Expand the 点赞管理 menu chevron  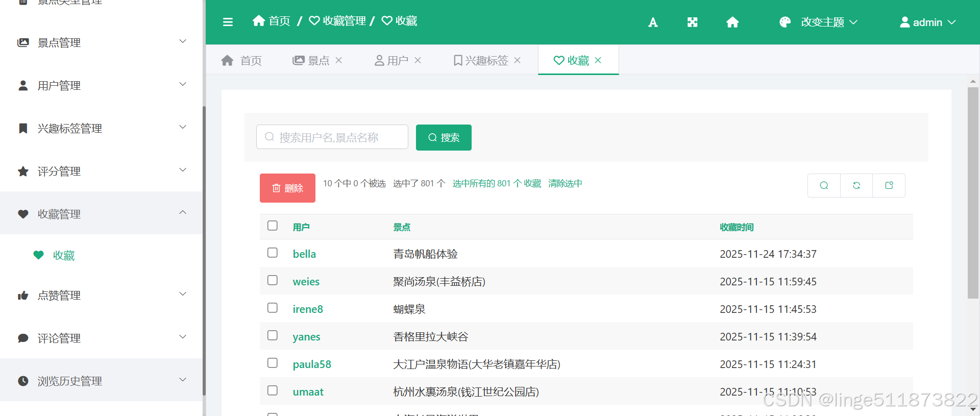[183, 294]
